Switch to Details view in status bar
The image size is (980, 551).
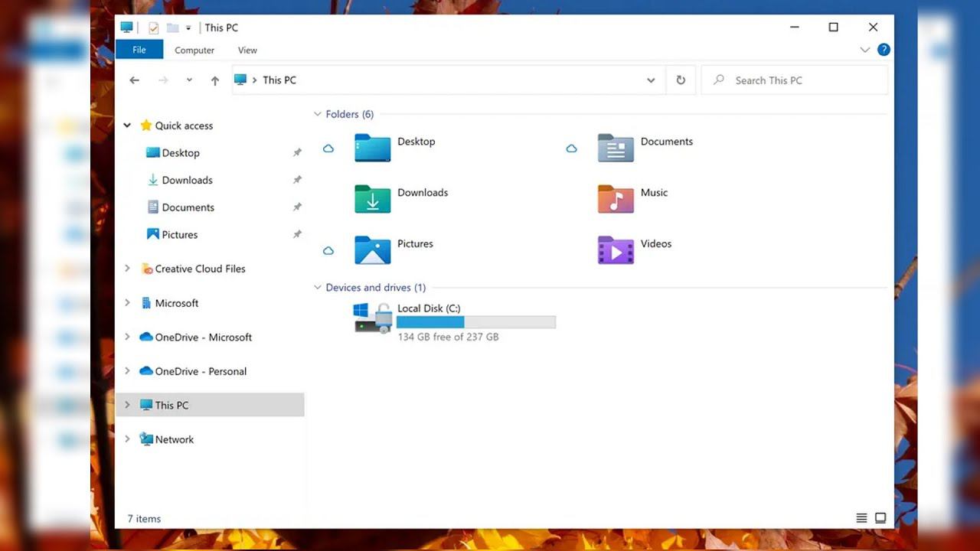pyautogui.click(x=861, y=518)
